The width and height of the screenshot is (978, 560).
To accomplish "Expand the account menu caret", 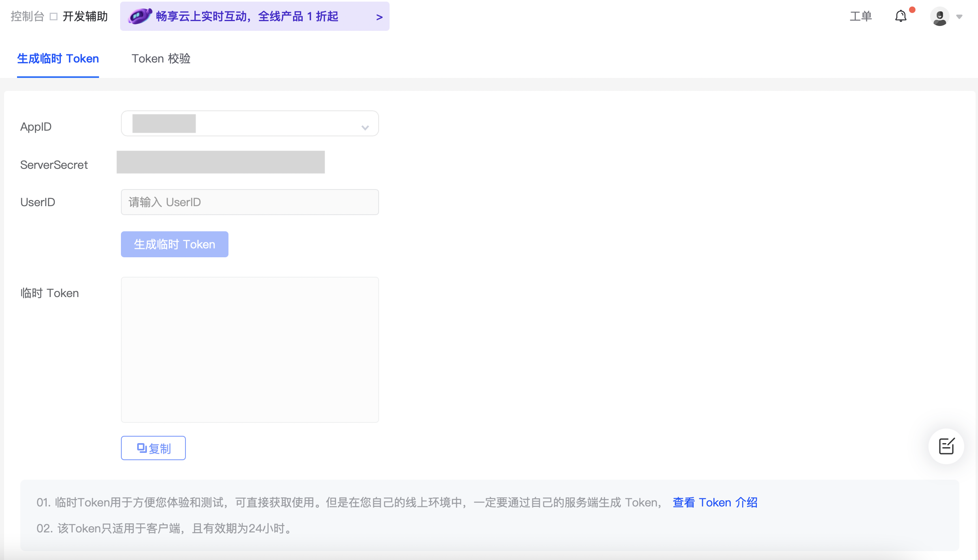I will [959, 17].
